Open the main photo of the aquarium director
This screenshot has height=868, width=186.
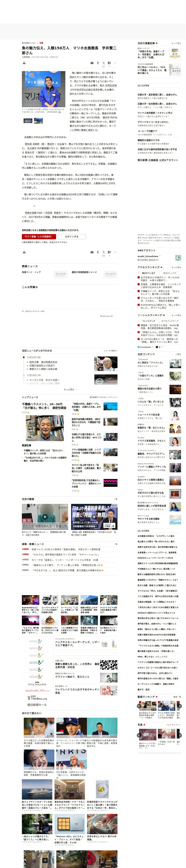coord(44,89)
